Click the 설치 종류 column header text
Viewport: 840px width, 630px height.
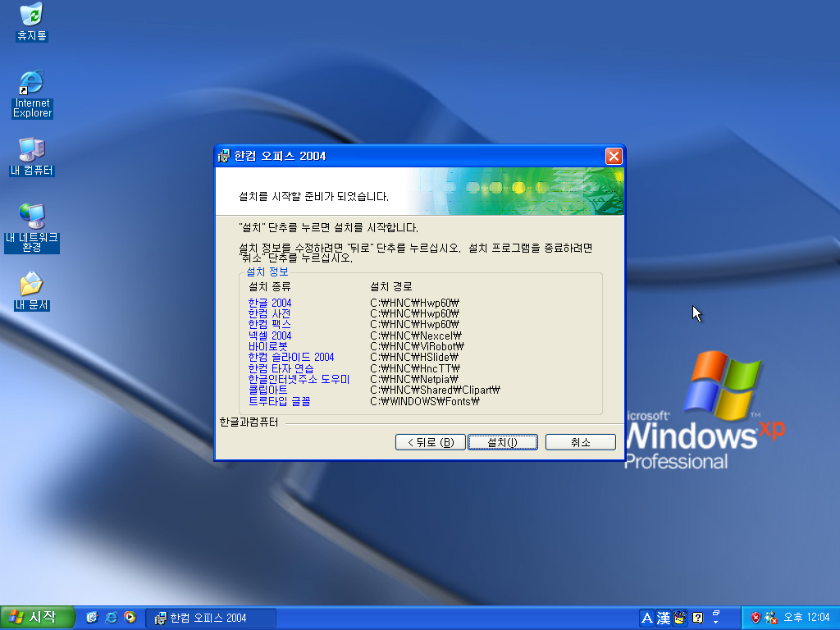pos(269,286)
